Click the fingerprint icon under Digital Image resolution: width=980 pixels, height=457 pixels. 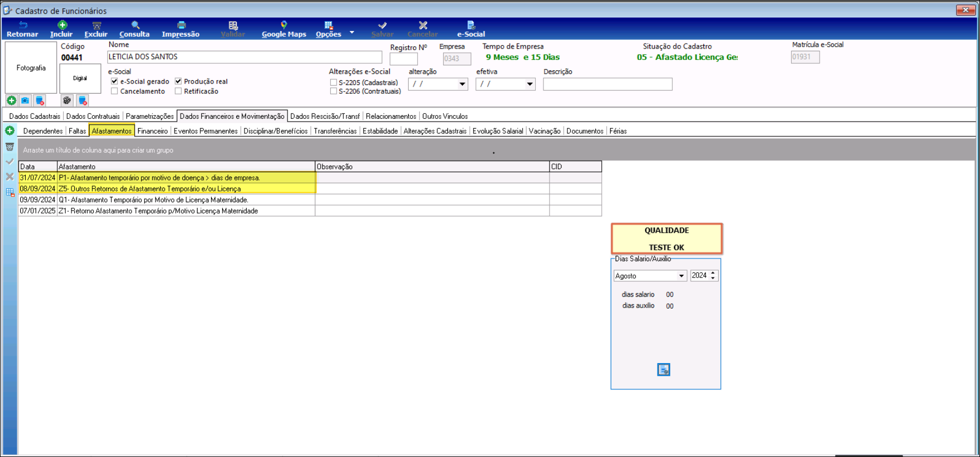[x=67, y=100]
